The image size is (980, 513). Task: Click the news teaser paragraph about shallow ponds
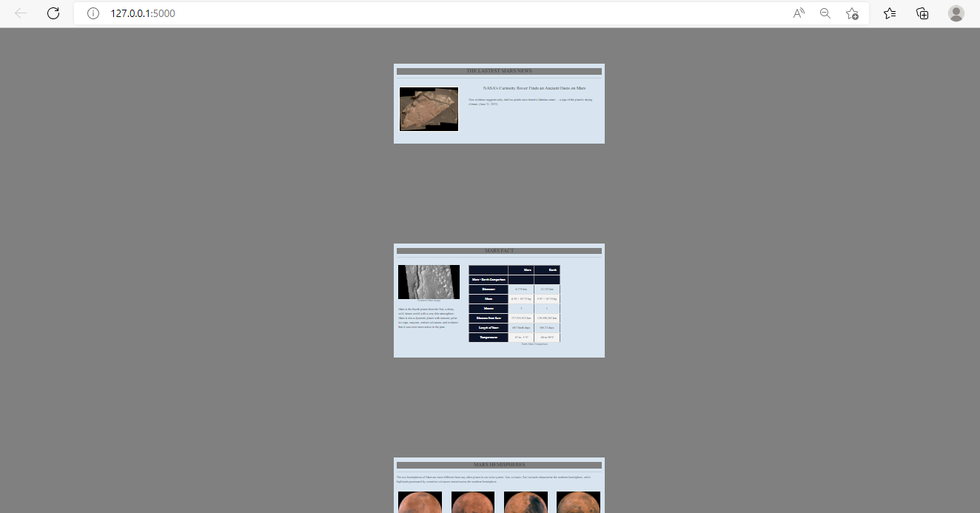click(x=531, y=101)
